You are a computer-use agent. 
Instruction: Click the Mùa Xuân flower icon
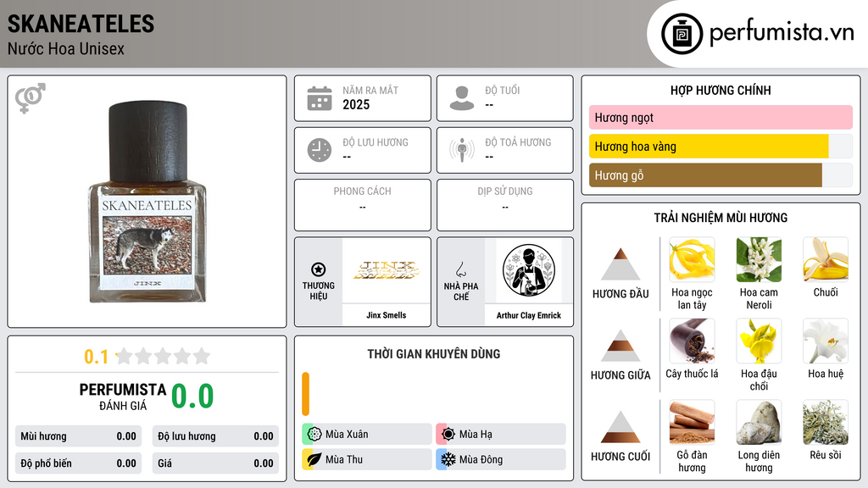point(314,434)
